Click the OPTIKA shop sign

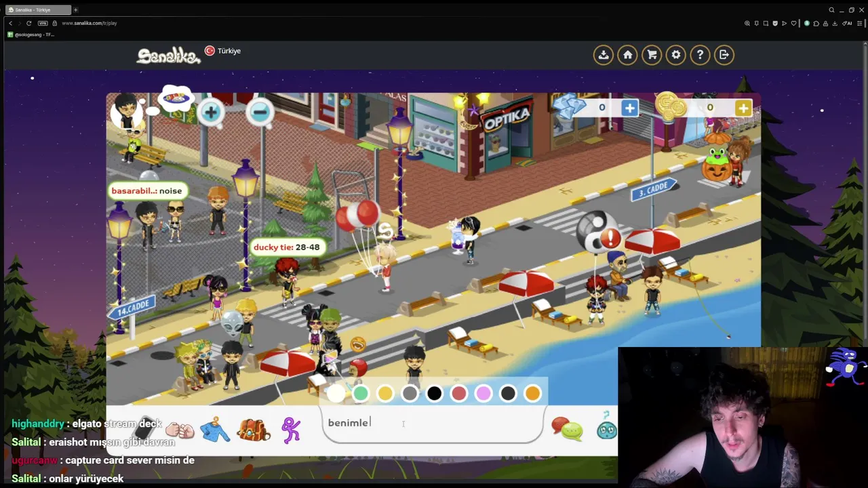pyautogui.click(x=506, y=118)
